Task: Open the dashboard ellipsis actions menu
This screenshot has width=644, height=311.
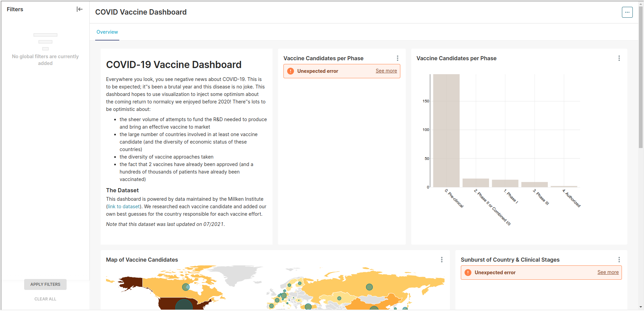Action: [x=627, y=12]
